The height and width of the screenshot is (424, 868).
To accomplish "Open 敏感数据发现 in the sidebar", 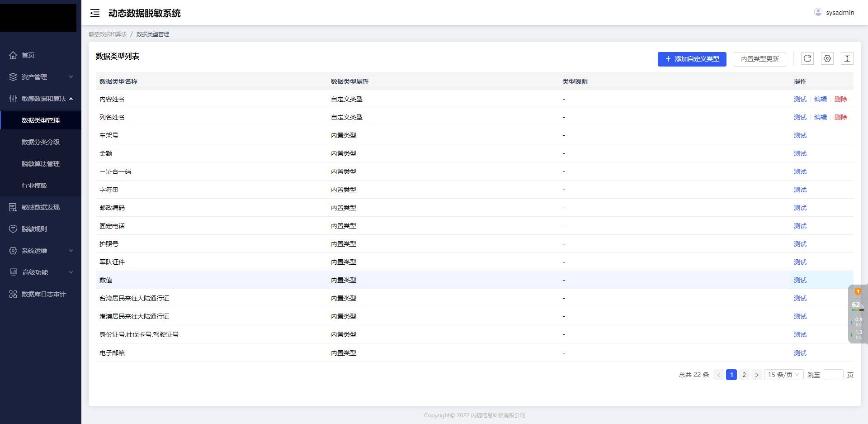I will pyautogui.click(x=41, y=207).
